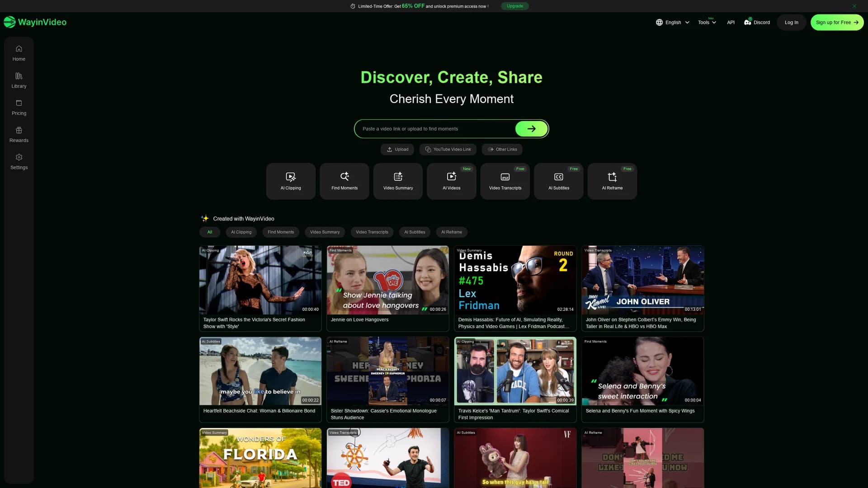
Task: Filter by All tab
Action: [x=210, y=232]
